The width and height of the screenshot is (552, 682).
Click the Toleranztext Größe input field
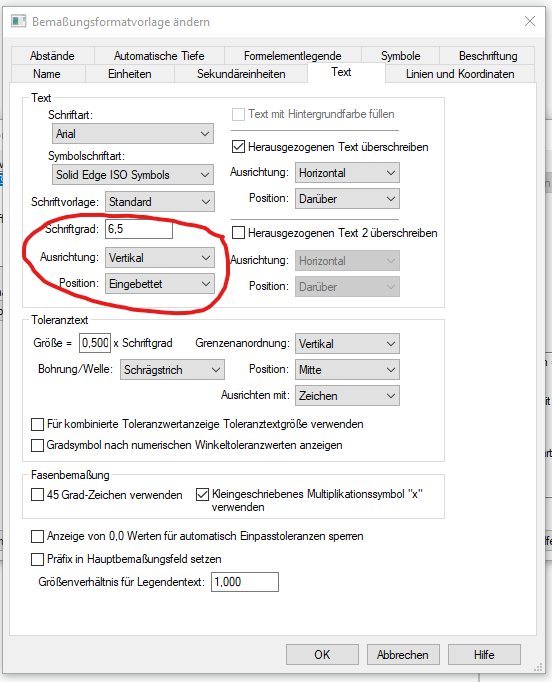(x=95, y=343)
